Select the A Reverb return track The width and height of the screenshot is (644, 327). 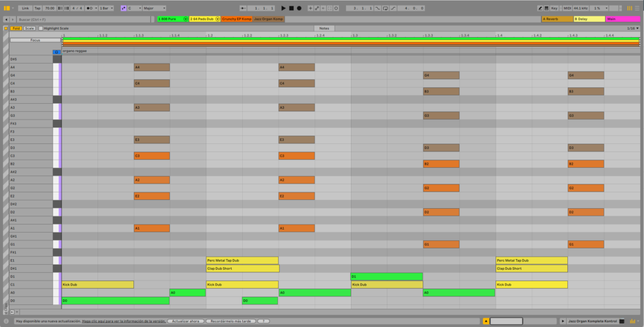click(557, 19)
